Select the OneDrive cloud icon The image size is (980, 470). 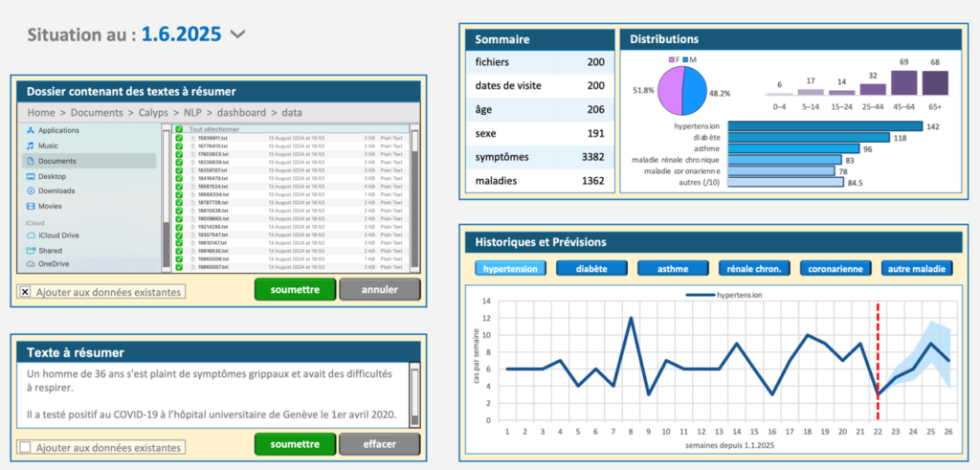click(31, 264)
